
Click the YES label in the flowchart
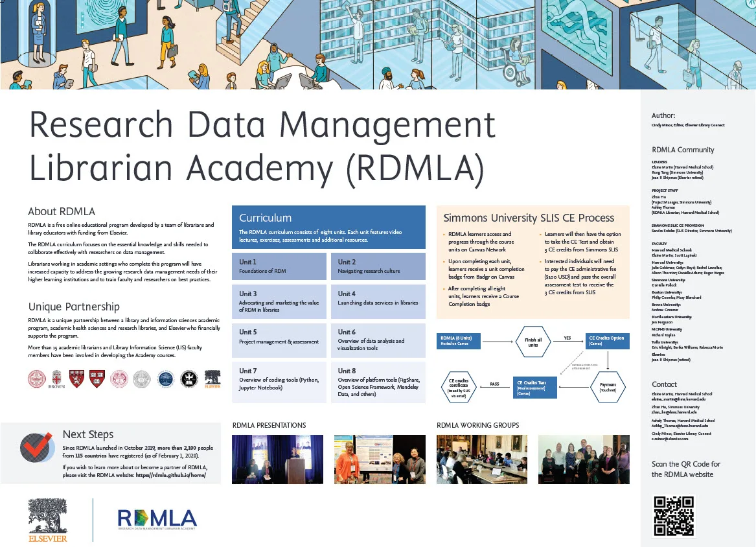[x=567, y=338]
